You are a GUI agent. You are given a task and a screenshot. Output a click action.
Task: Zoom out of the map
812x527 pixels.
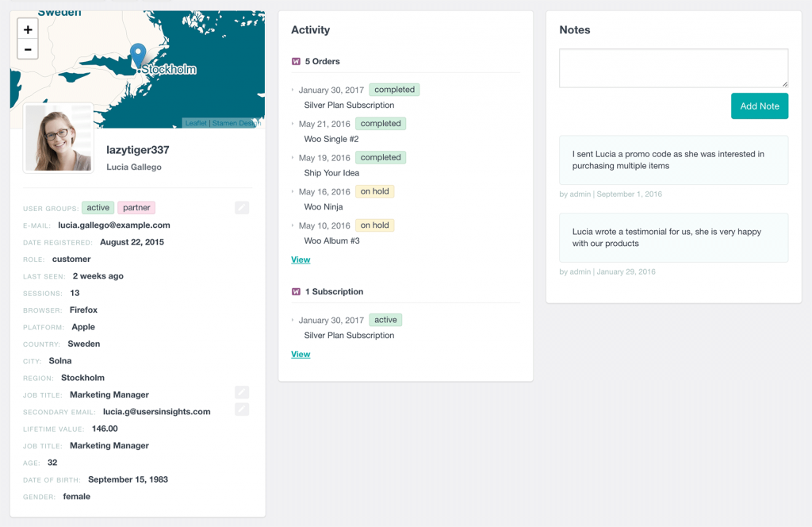click(x=28, y=48)
